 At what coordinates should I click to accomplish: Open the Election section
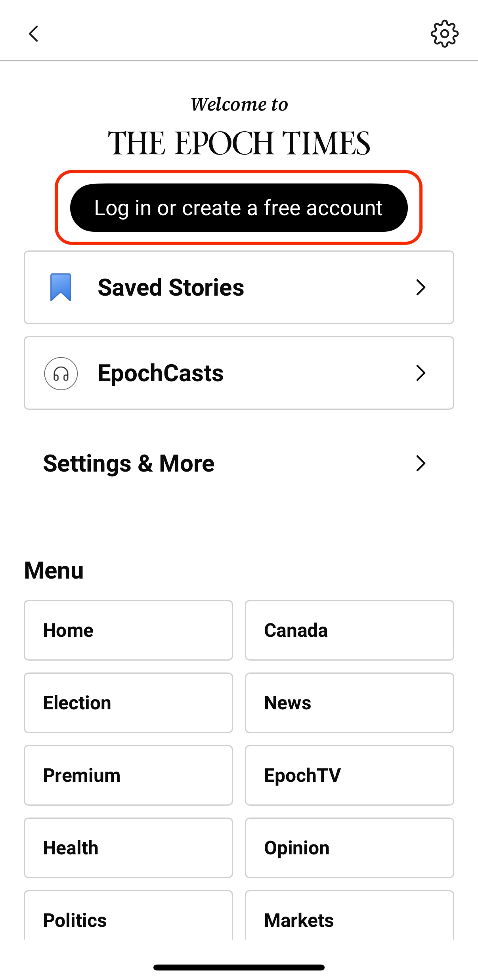tap(128, 703)
